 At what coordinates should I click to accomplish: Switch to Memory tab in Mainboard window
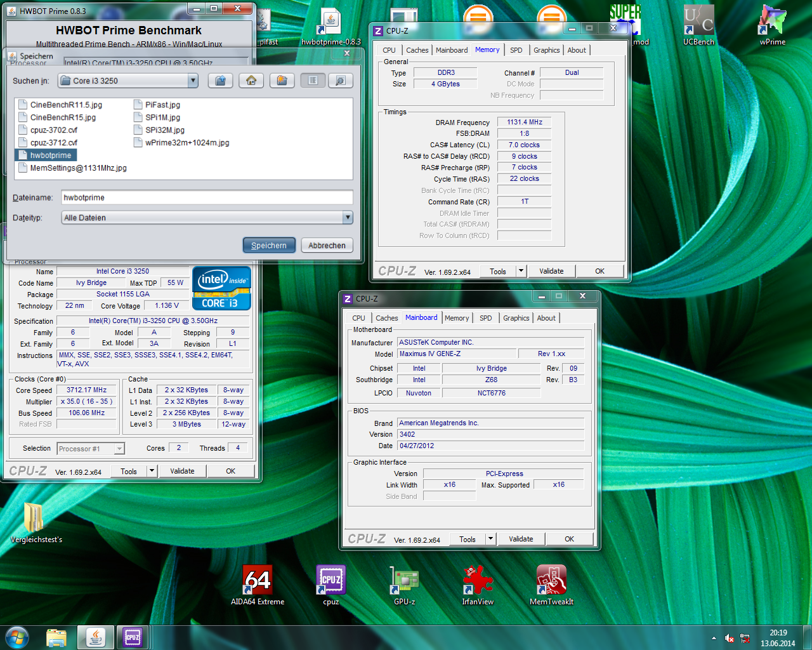(457, 318)
